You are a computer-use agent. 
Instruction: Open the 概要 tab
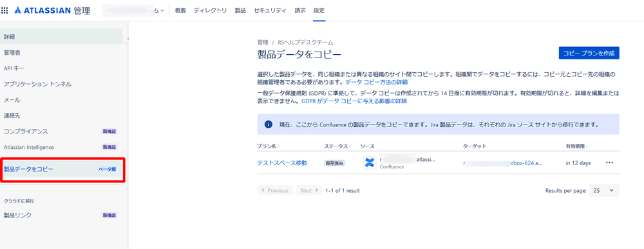coord(180,11)
